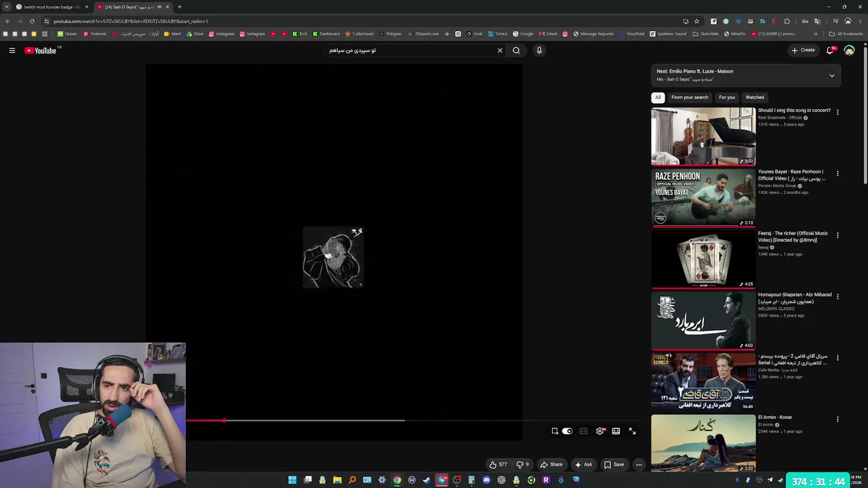The height and width of the screenshot is (488, 868).
Task: Open the TurboSquid bookmark
Action: (359, 34)
